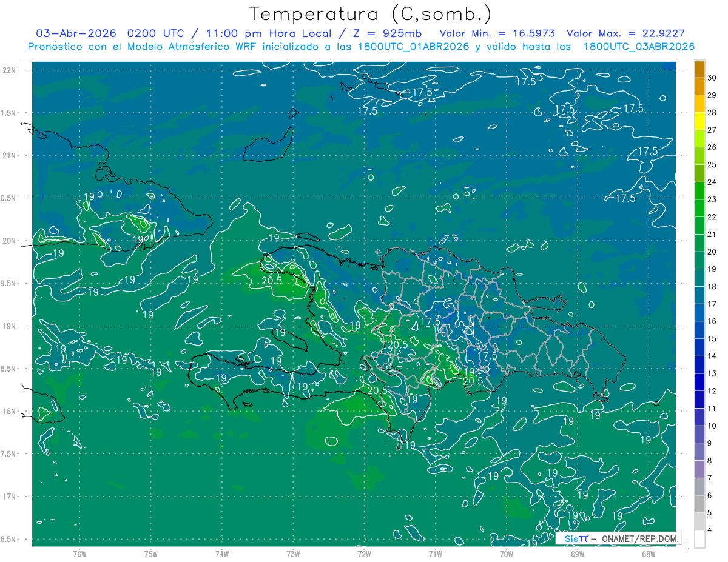Click the 68W longitude axis label

point(648,553)
